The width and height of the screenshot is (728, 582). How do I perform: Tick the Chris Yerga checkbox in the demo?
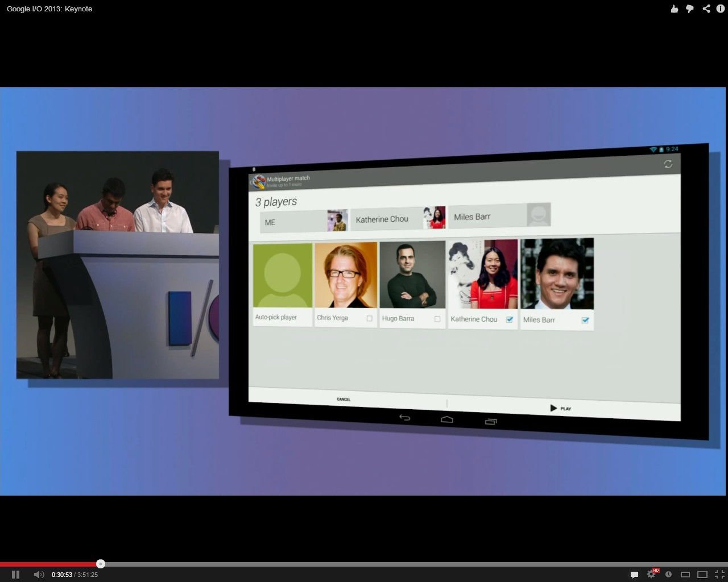tap(370, 318)
